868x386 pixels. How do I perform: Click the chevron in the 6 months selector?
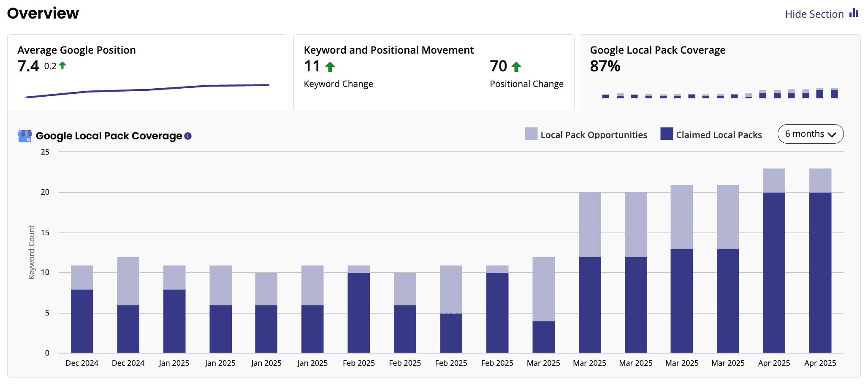[x=832, y=135]
